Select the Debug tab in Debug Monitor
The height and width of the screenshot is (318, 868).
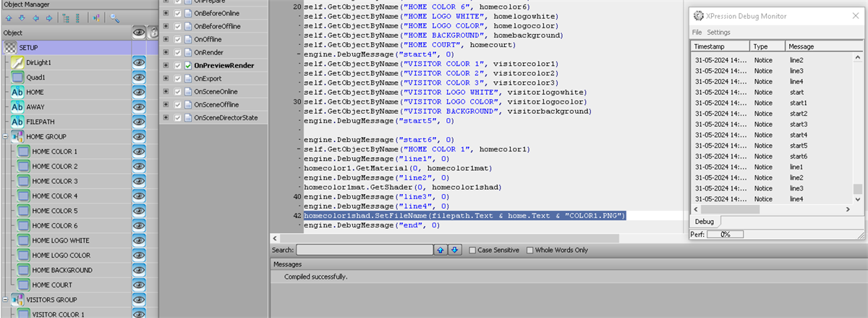705,222
